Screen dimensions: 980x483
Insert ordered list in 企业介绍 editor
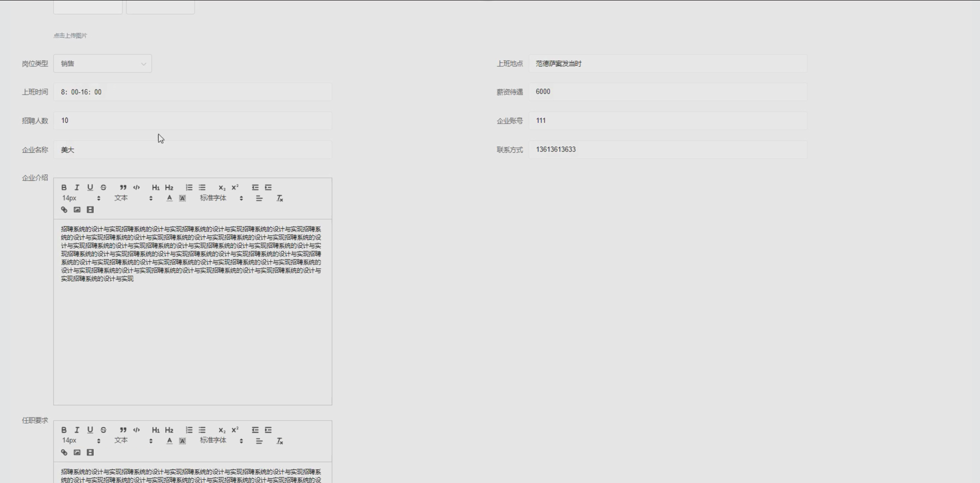[x=189, y=187]
